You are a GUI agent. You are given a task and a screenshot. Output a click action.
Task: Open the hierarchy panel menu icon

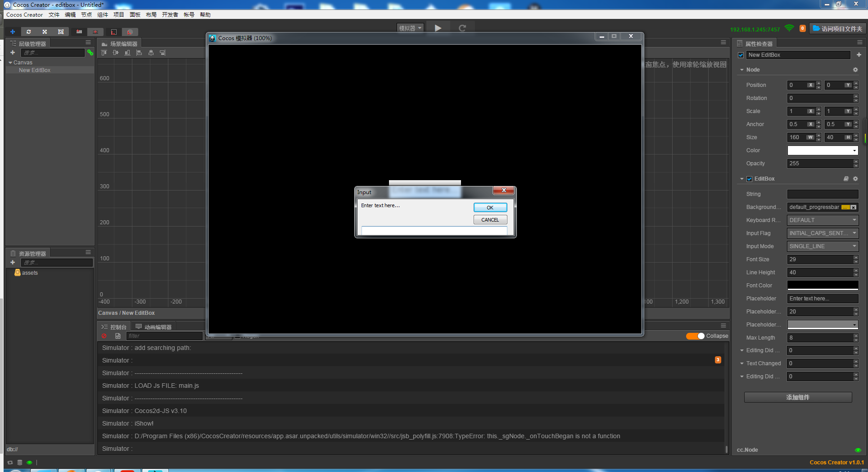(88, 42)
